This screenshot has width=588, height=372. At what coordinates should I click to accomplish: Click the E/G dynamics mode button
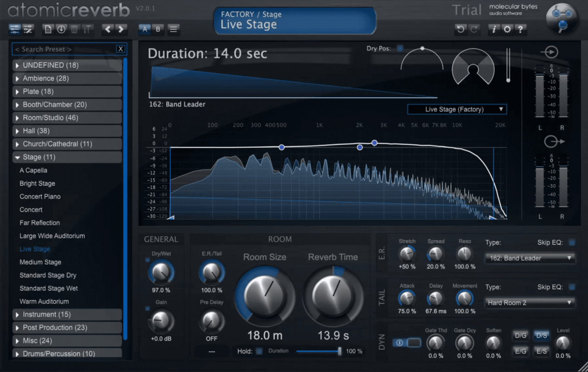pos(520,352)
